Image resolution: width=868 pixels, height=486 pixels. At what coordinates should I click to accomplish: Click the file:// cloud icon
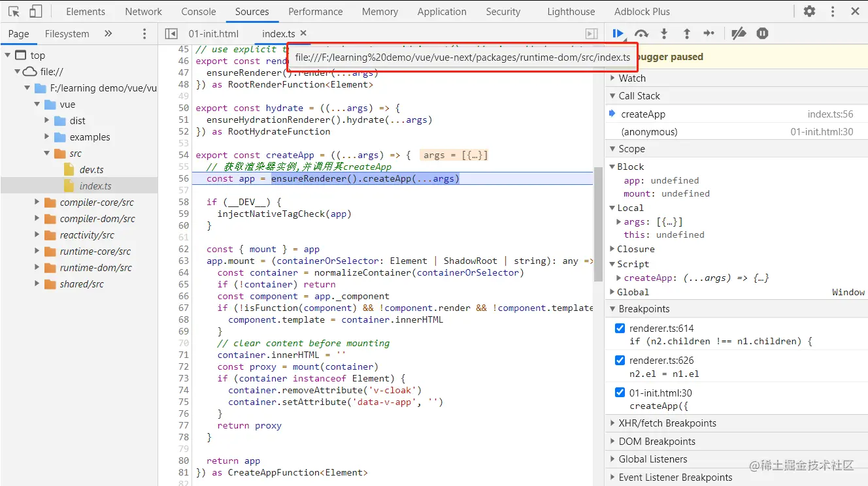pos(30,72)
